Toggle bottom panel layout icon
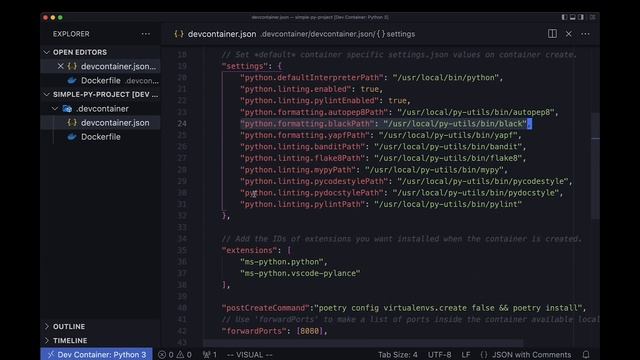 coord(573,17)
